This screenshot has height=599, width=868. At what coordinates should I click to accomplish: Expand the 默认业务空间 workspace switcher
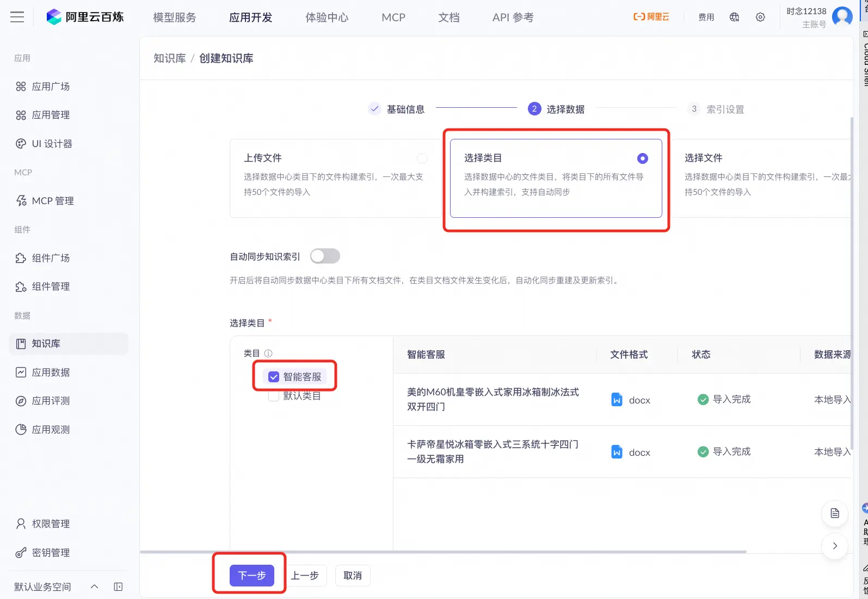pyautogui.click(x=94, y=587)
